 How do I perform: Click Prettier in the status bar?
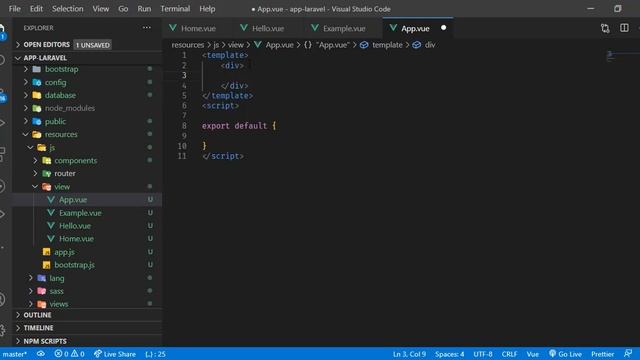coord(602,354)
